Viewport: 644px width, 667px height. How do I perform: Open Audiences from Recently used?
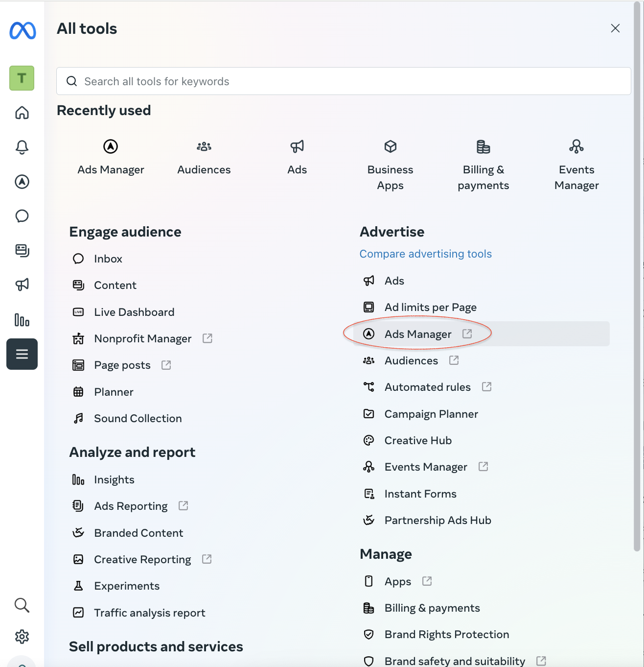(x=204, y=157)
